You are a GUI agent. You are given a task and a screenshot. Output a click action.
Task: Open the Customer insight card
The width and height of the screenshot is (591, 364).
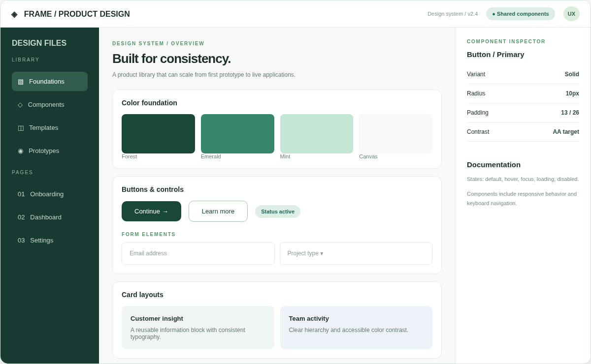pyautogui.click(x=198, y=328)
